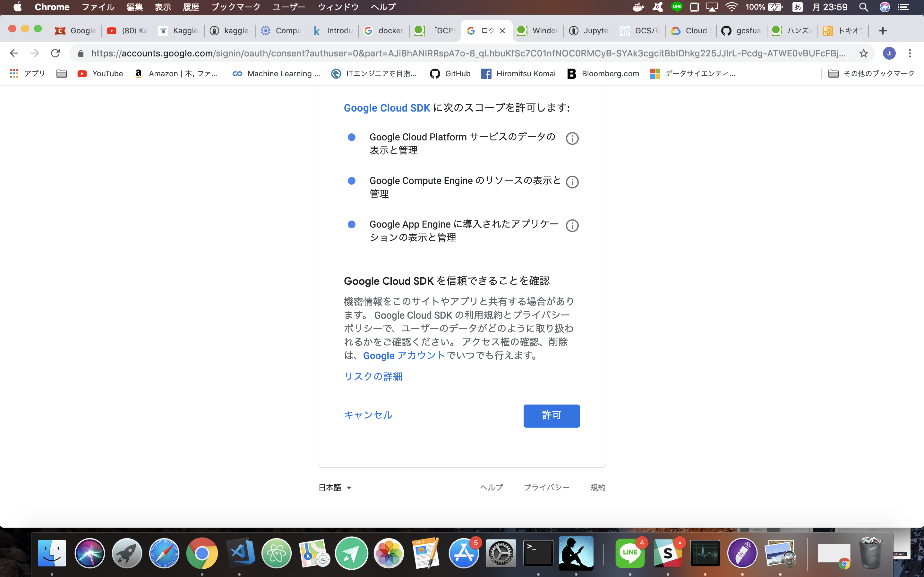Screen dimensions: 924x577
Task: Open Maps application in dock
Action: (x=313, y=553)
